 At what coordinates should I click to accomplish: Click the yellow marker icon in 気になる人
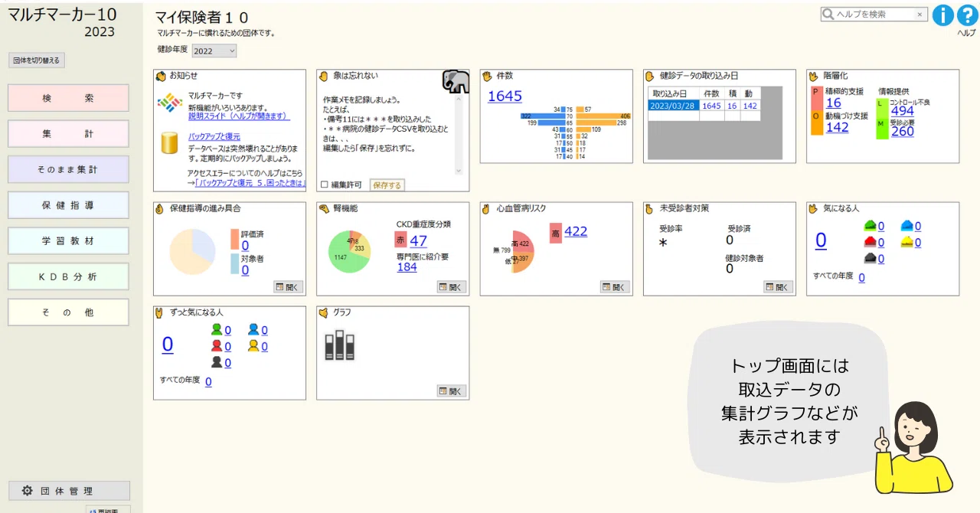click(x=907, y=242)
